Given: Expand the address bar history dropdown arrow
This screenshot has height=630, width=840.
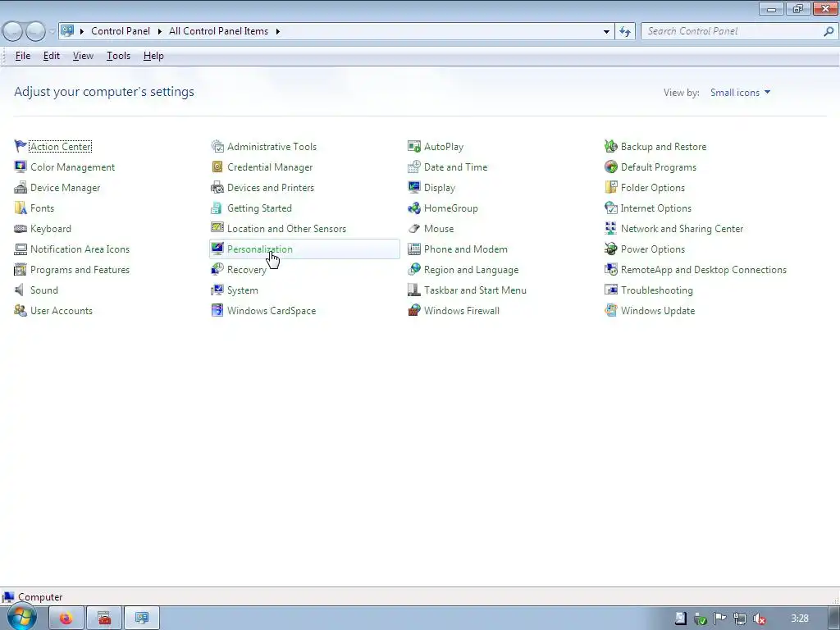Looking at the screenshot, I should click(606, 32).
